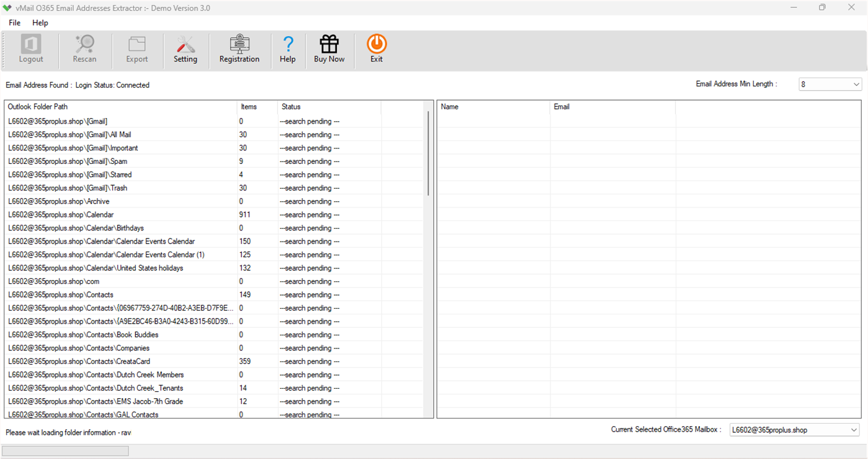
Task: Select the Calendar folder with 911 items
Action: [60, 214]
